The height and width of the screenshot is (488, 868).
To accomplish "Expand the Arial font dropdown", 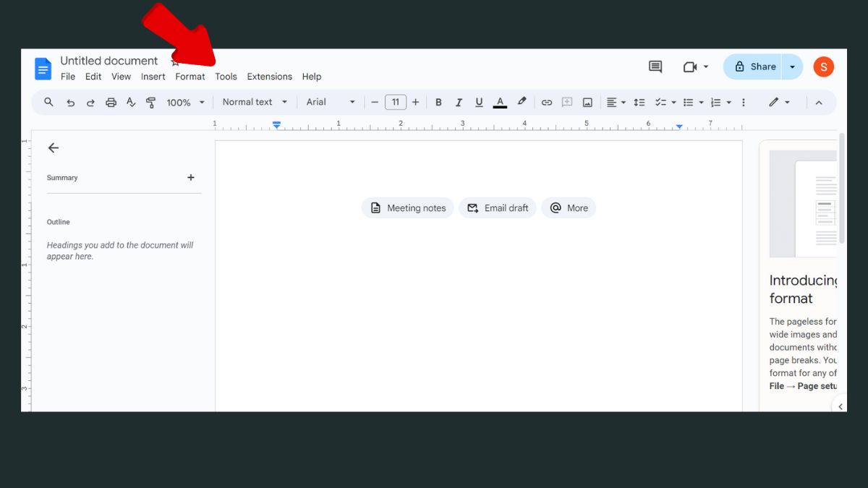I will pyautogui.click(x=331, y=102).
